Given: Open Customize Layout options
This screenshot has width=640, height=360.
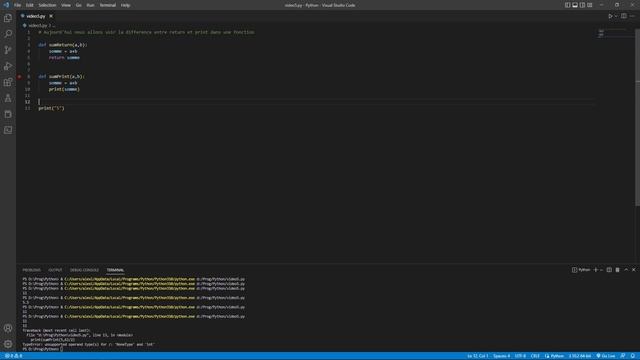Looking at the screenshot, I should [x=590, y=5].
